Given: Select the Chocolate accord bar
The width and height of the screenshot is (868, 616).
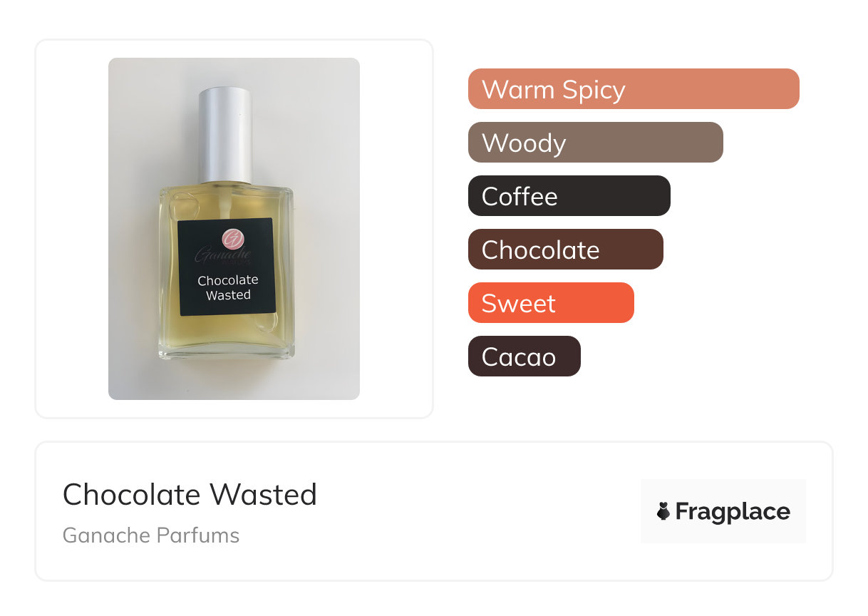Looking at the screenshot, I should coord(566,250).
